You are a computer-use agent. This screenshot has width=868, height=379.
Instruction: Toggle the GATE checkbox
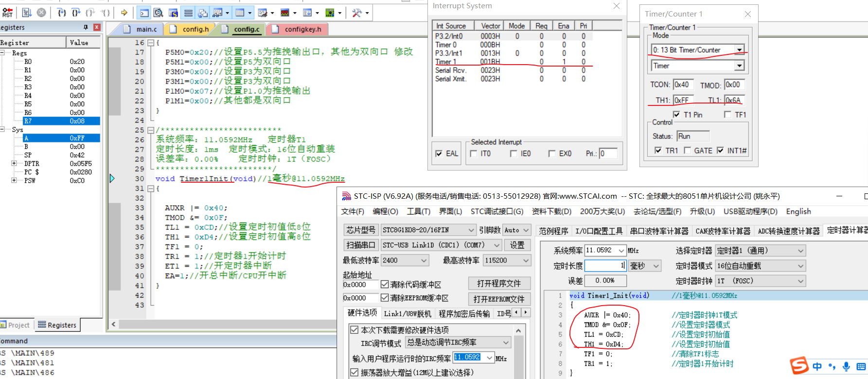point(687,151)
